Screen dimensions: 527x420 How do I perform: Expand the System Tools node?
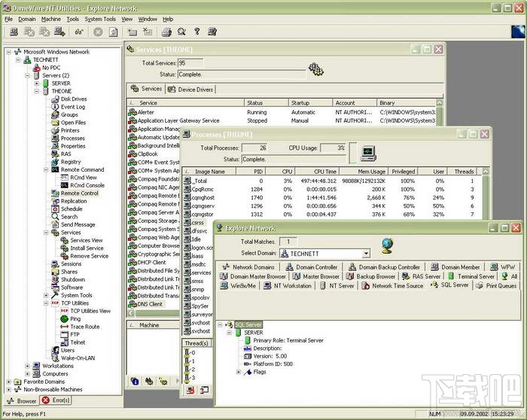47,295
